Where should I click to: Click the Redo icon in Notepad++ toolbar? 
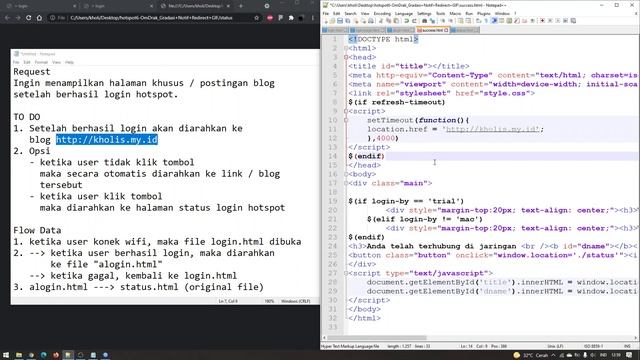[414, 21]
